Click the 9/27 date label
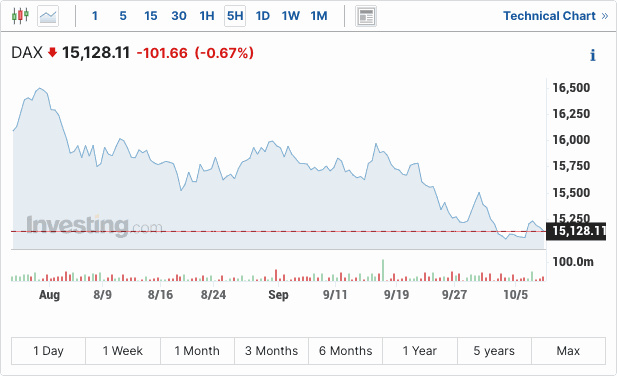 click(454, 295)
